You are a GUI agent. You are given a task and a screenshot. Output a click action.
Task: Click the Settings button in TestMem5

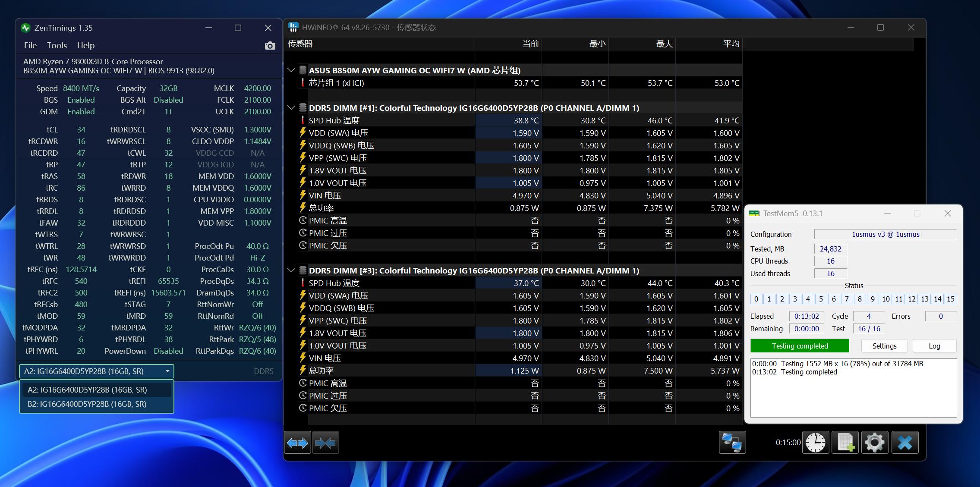[x=884, y=346]
